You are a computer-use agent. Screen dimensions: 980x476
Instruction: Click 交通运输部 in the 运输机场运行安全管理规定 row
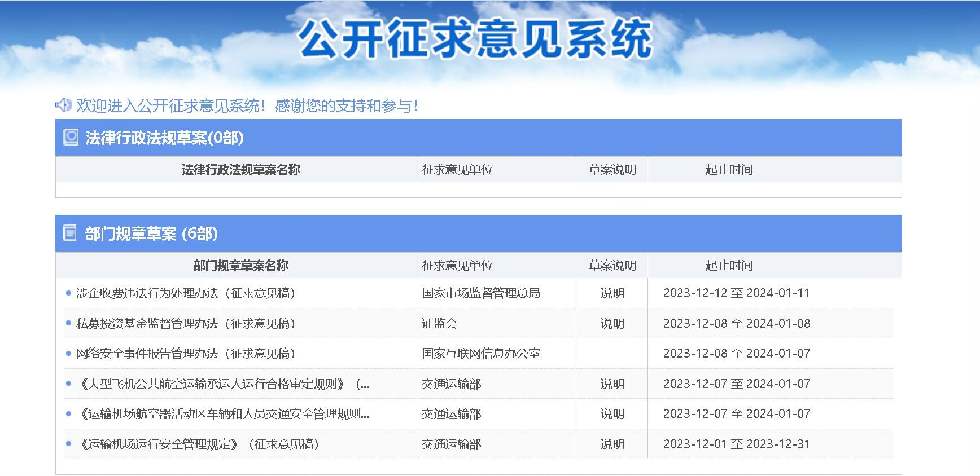(452, 444)
